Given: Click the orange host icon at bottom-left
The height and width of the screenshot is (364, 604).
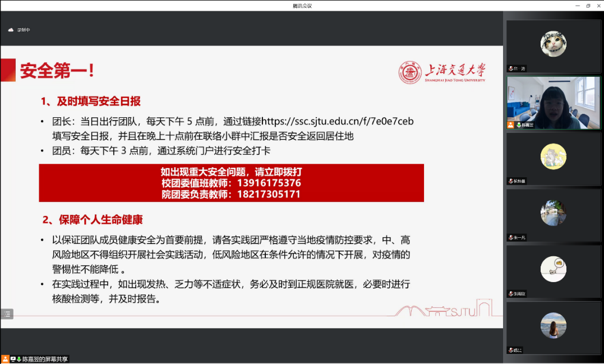Looking at the screenshot, I should tap(5, 359).
